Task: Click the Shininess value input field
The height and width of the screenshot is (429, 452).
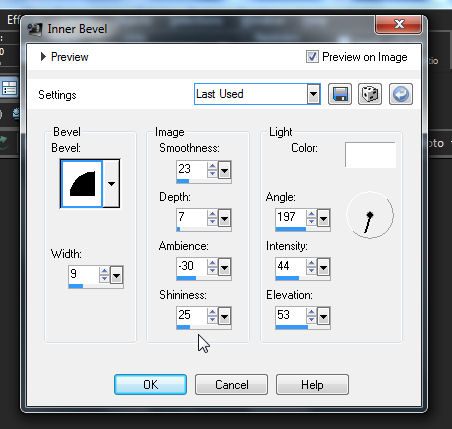Action: [x=192, y=315]
